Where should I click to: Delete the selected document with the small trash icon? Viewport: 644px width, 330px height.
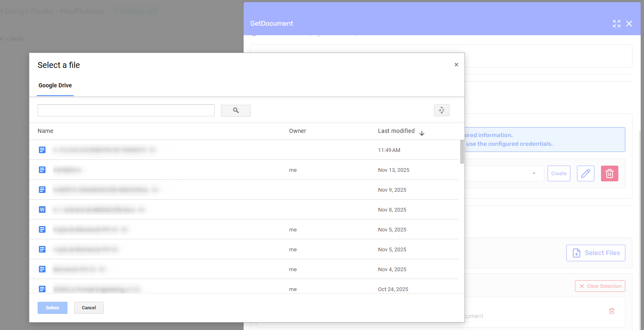[611, 311]
